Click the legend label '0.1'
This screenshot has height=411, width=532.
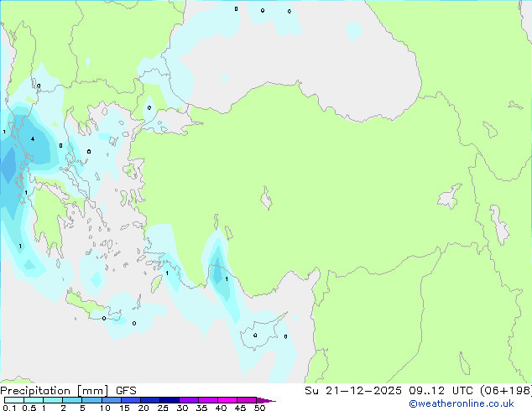pos(9,408)
